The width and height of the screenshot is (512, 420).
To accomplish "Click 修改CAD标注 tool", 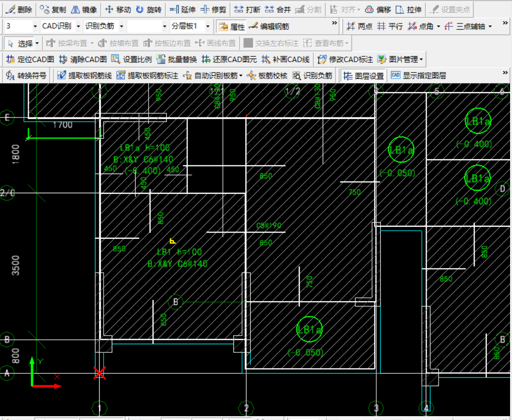I will (x=345, y=59).
